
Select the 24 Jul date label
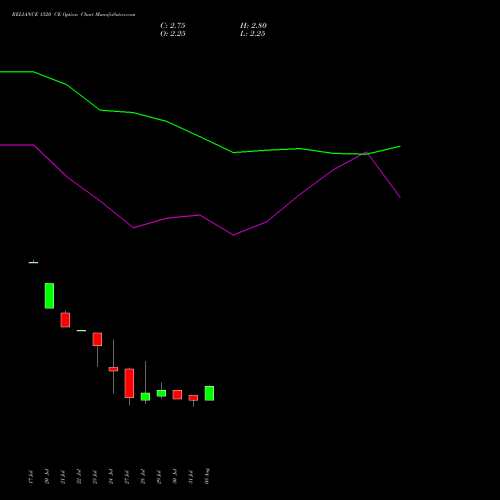111,477
